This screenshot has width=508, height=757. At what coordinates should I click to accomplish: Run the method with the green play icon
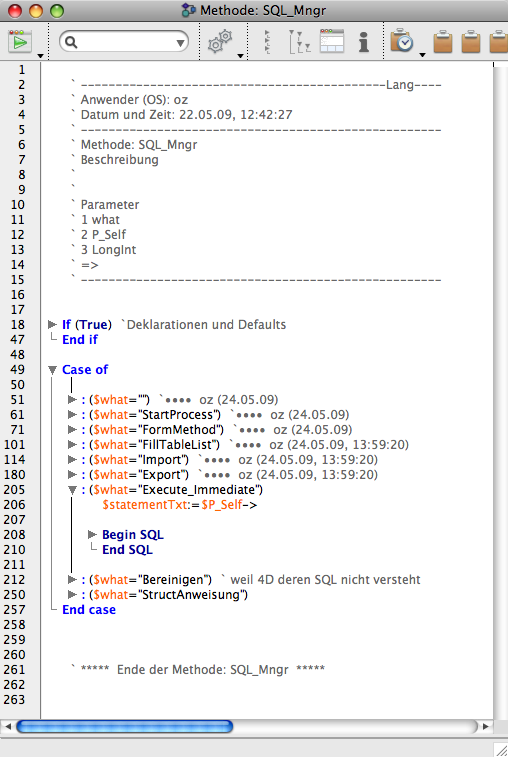tap(20, 42)
